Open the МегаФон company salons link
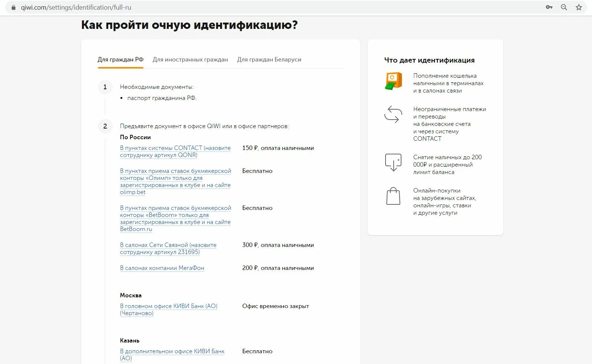Viewport: 592px width, 364px height. pyautogui.click(x=162, y=268)
